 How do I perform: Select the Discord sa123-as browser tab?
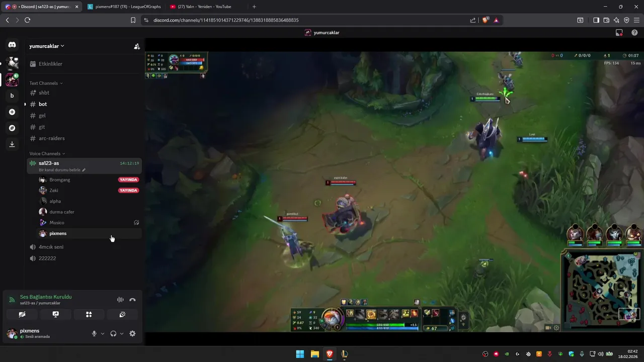[41, 7]
